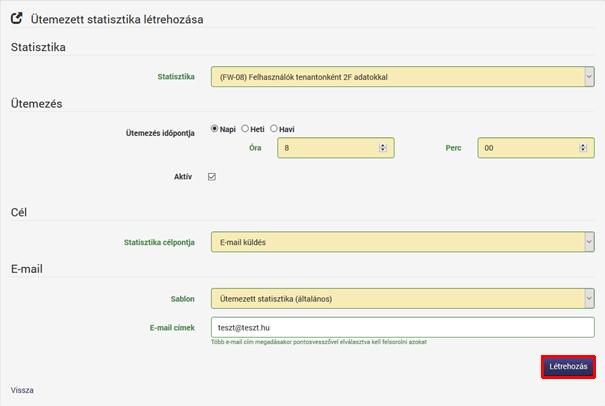Toggle the Aktív checkbox
Viewport: 605px width, 406px height.
pos(212,177)
